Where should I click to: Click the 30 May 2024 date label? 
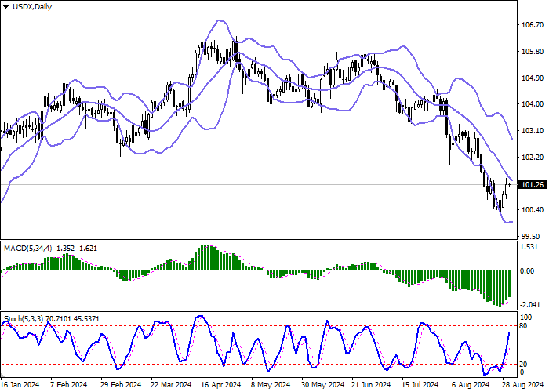tap(322, 385)
